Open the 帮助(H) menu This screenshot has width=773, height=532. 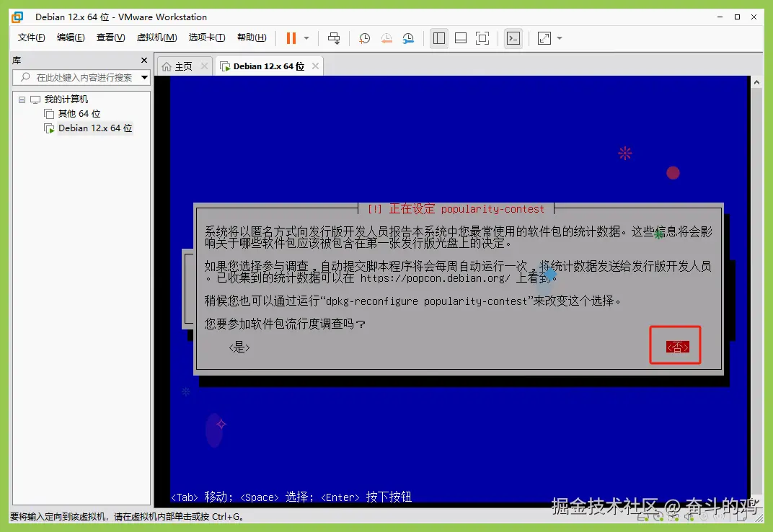[x=252, y=37]
